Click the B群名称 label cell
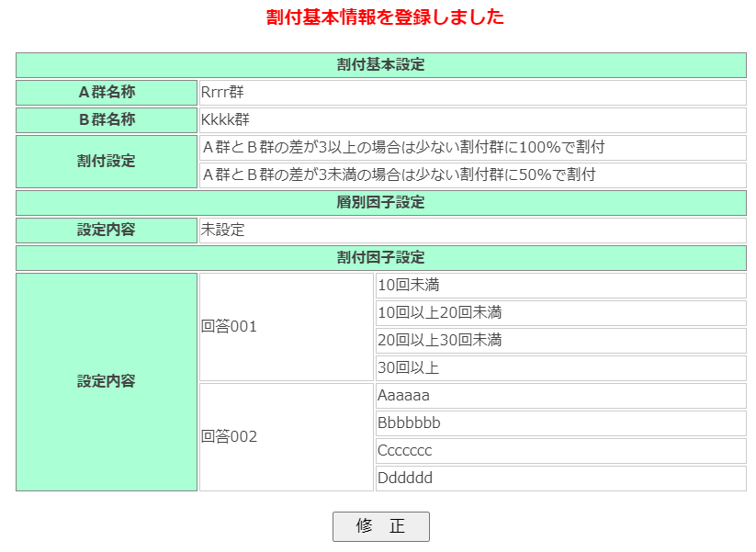This screenshot has height=552, width=756. tap(107, 120)
